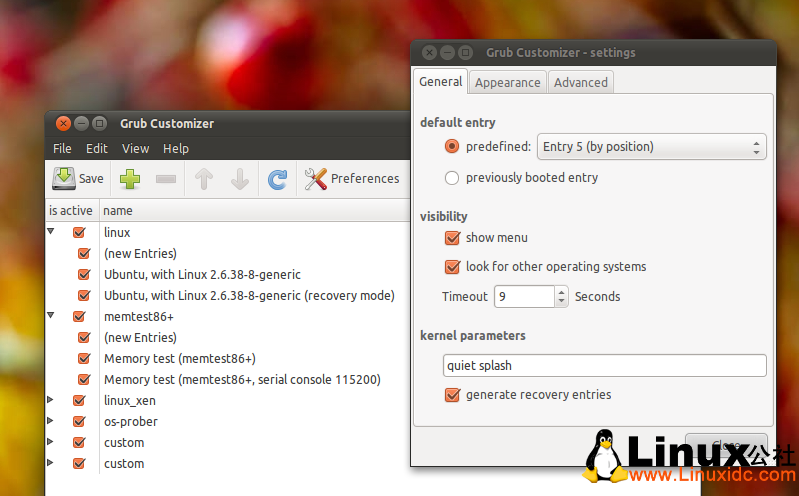The height and width of the screenshot is (496, 799).
Task: Move entry up with the up arrow
Action: 204,179
